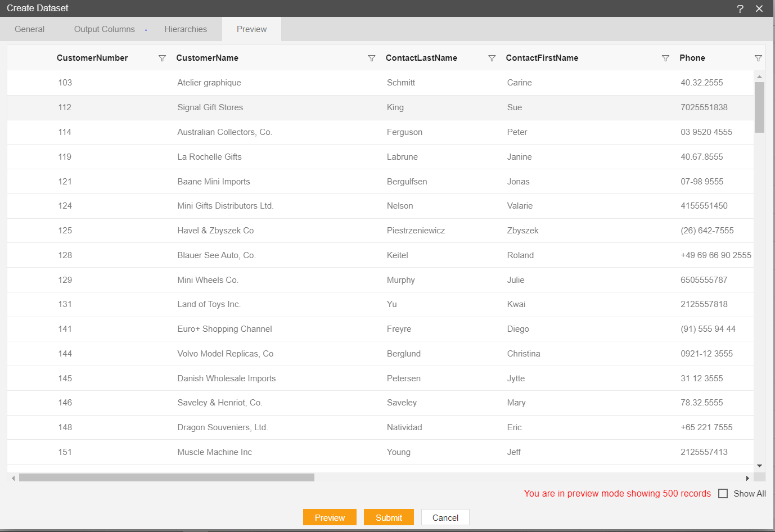Click phone number +49 69 66 90 2555
775x532 pixels.
716,255
